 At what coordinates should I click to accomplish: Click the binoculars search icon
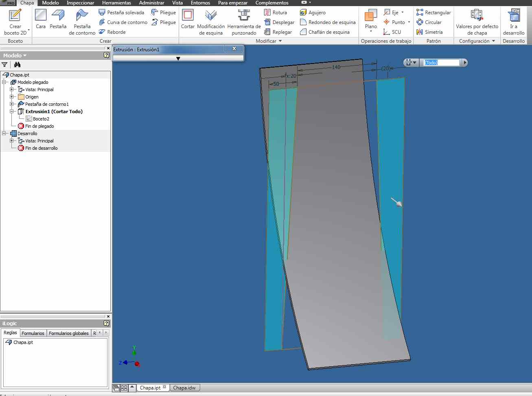(x=17, y=64)
